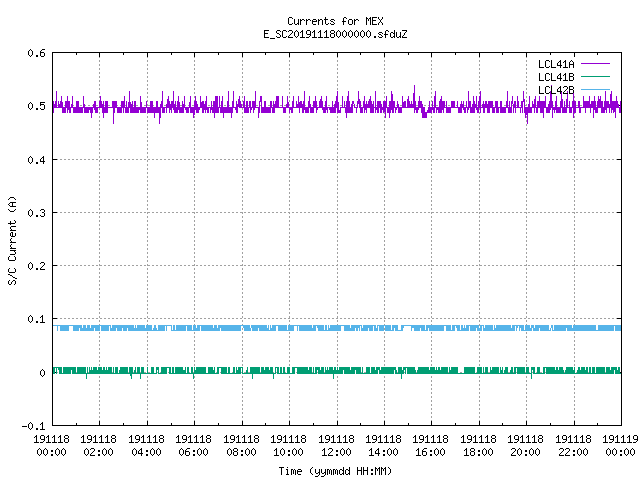Click the x-axis tick 191118 20:00
The width and height of the screenshot is (640, 480).
point(525,446)
